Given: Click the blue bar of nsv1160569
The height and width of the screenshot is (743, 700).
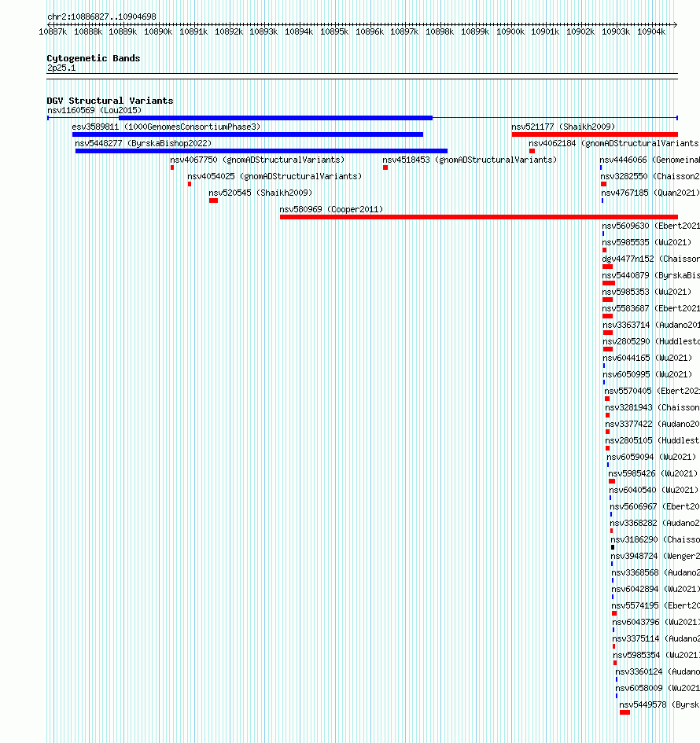Looking at the screenshot, I should click(275, 118).
